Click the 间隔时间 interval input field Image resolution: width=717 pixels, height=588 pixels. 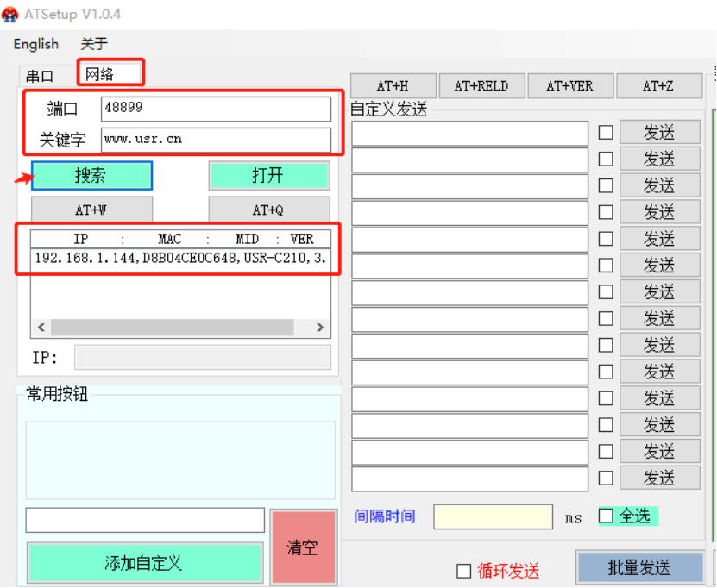[x=493, y=516]
